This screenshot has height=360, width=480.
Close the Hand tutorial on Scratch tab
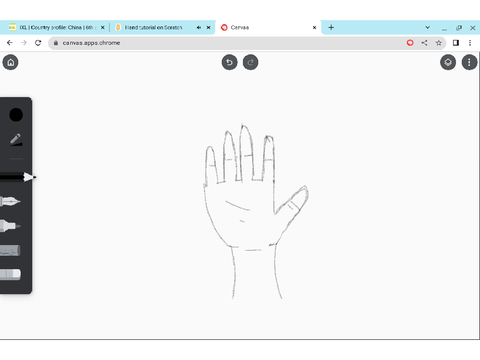(x=209, y=27)
